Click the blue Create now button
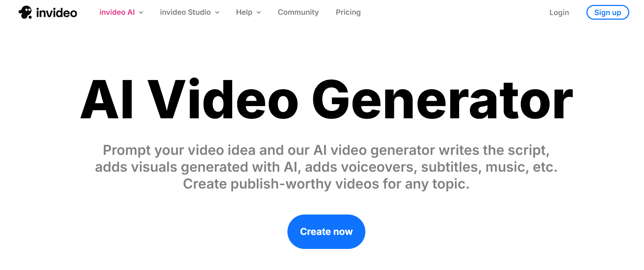The image size is (644, 270). click(x=326, y=232)
